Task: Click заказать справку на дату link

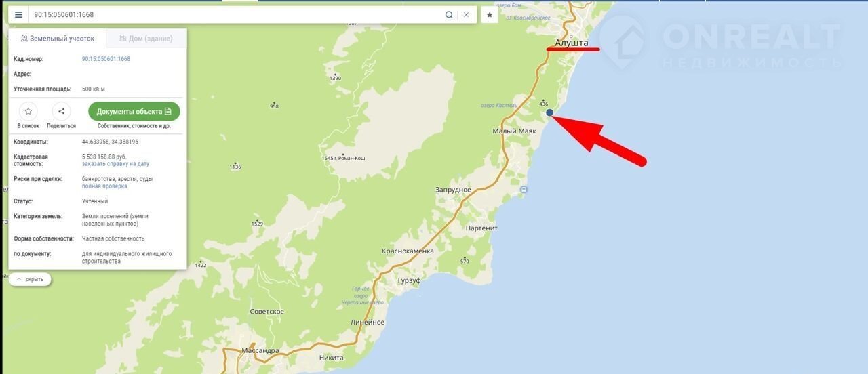Action: pos(115,164)
